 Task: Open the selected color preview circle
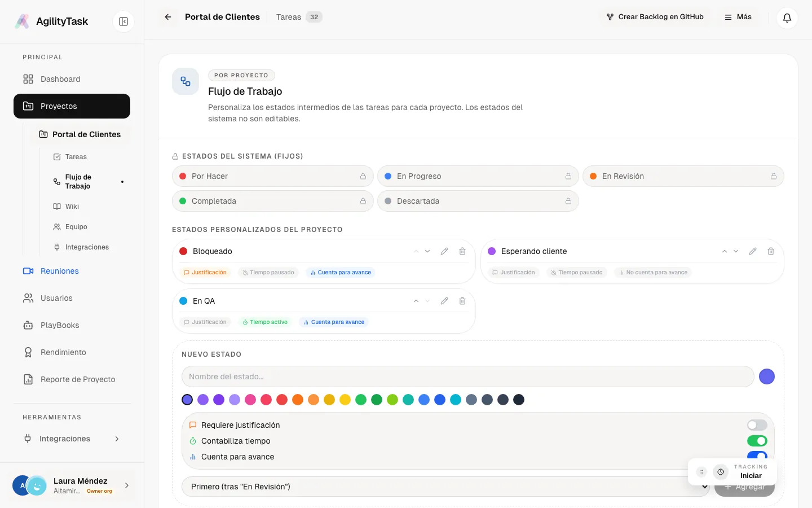pos(767,376)
